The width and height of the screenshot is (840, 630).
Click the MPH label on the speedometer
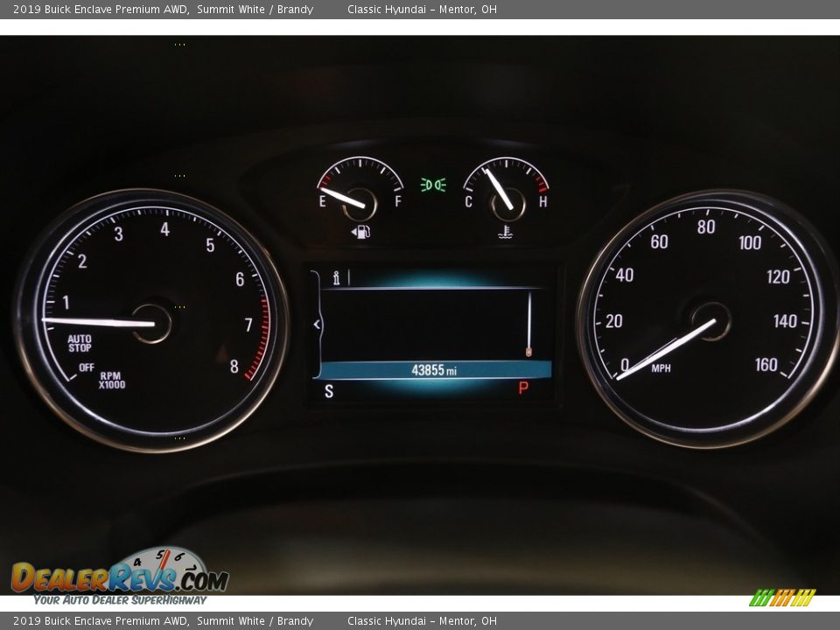click(x=661, y=368)
